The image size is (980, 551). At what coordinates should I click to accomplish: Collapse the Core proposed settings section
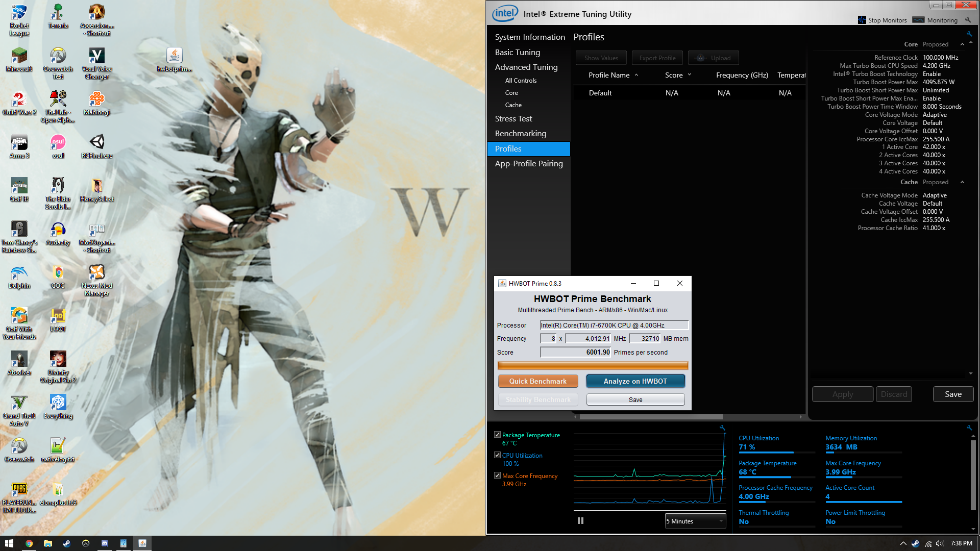[962, 44]
